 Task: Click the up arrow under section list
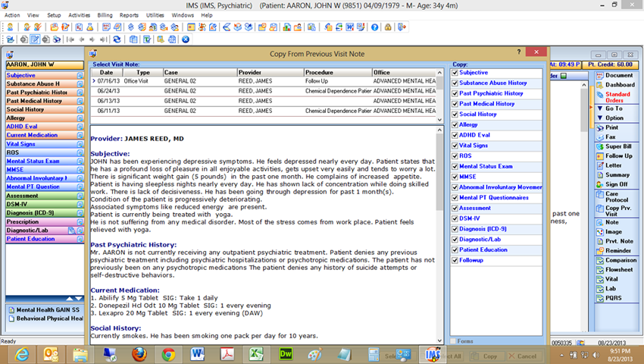pos(70,299)
